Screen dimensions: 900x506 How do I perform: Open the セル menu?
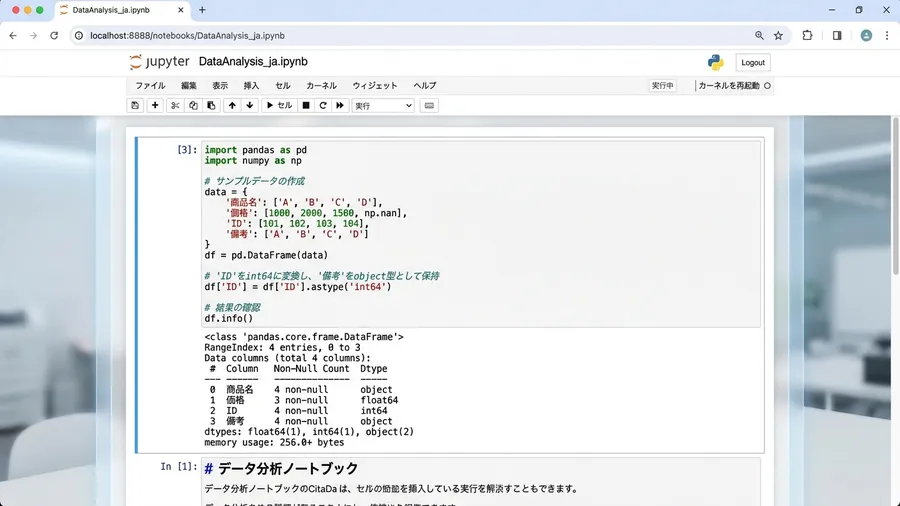point(282,85)
